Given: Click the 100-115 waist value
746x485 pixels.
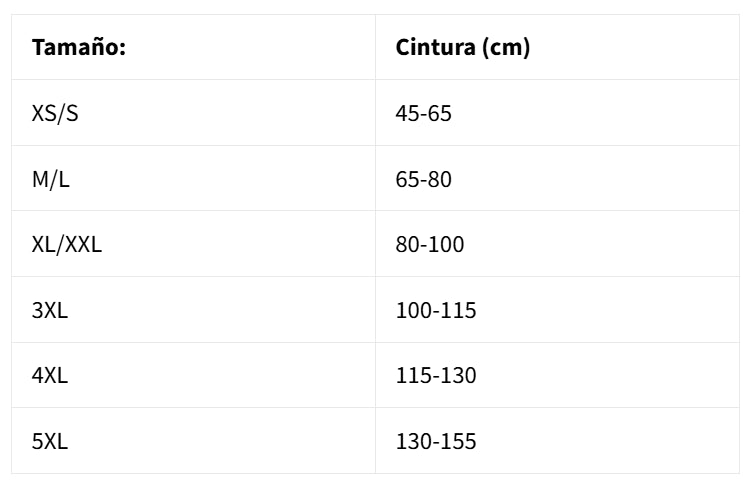Looking at the screenshot, I should click(x=436, y=311).
